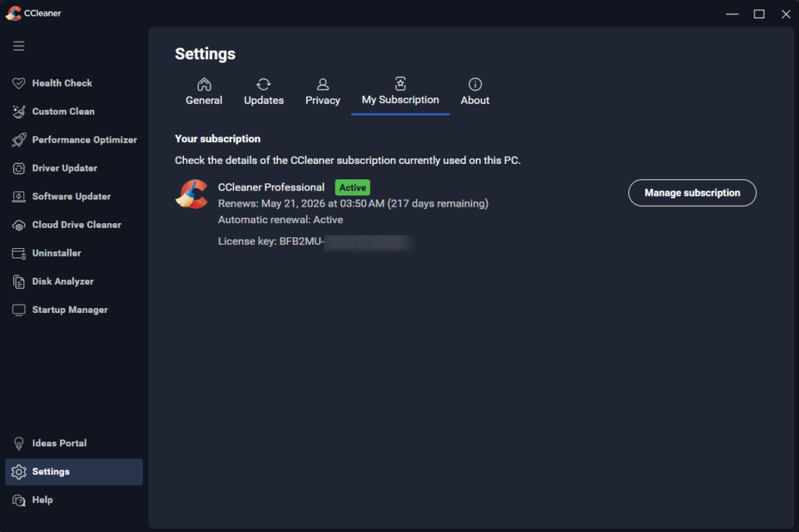
Task: Open the Driver Updater tool
Action: pyautogui.click(x=66, y=168)
